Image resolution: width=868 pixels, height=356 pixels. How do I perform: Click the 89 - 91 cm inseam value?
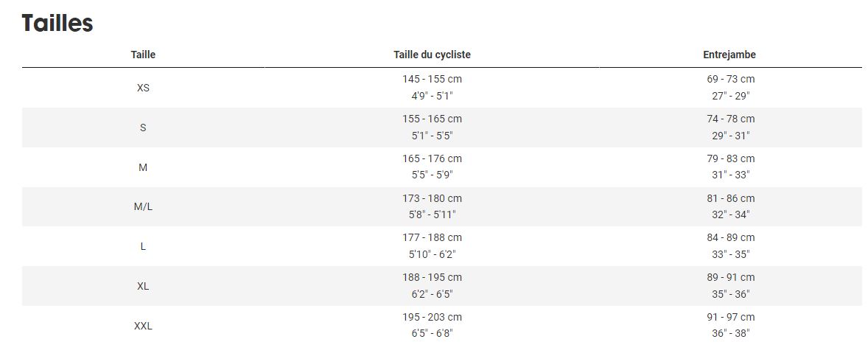pos(731,277)
